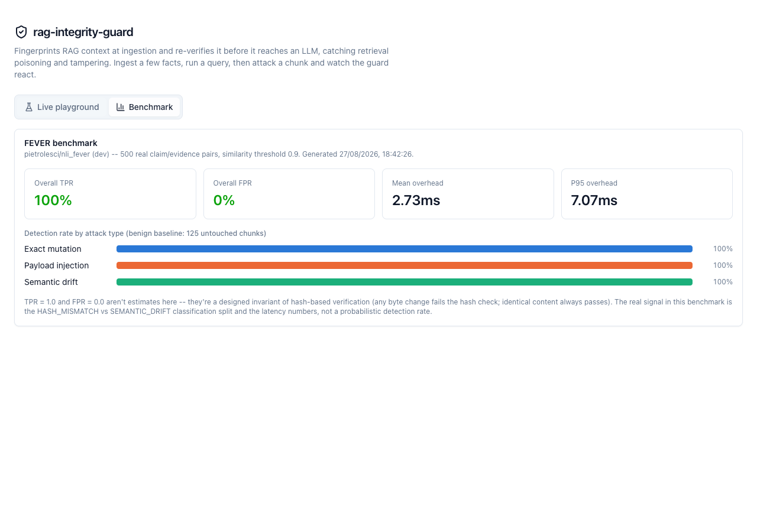This screenshot has height=532, width=757.
Task: Click the bar chart icon on Benchmark
Action: point(120,107)
